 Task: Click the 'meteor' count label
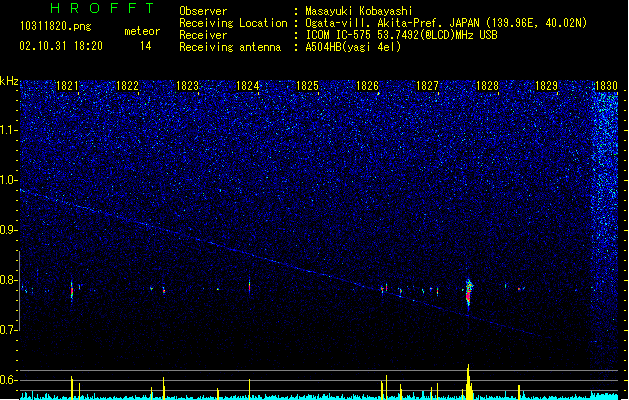coord(142,31)
